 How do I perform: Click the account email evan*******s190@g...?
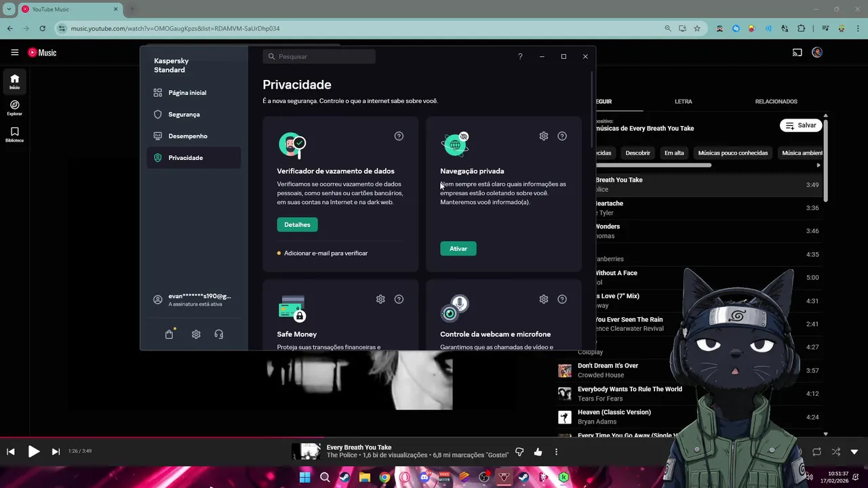199,296
